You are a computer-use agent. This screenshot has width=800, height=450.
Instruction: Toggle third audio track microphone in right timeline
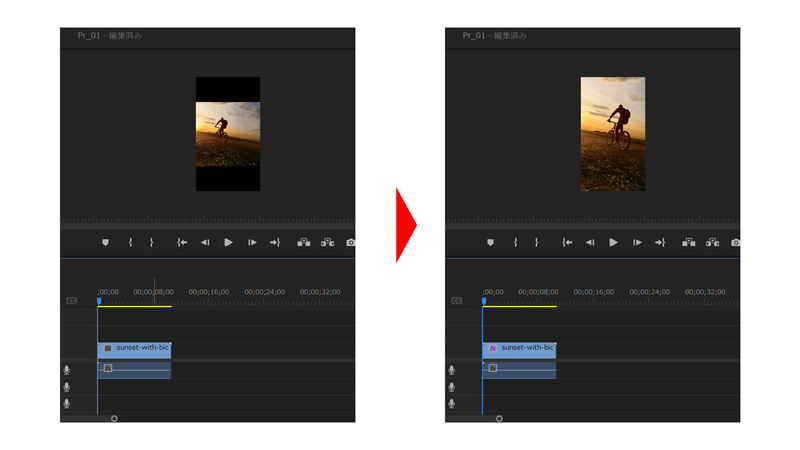tap(452, 404)
